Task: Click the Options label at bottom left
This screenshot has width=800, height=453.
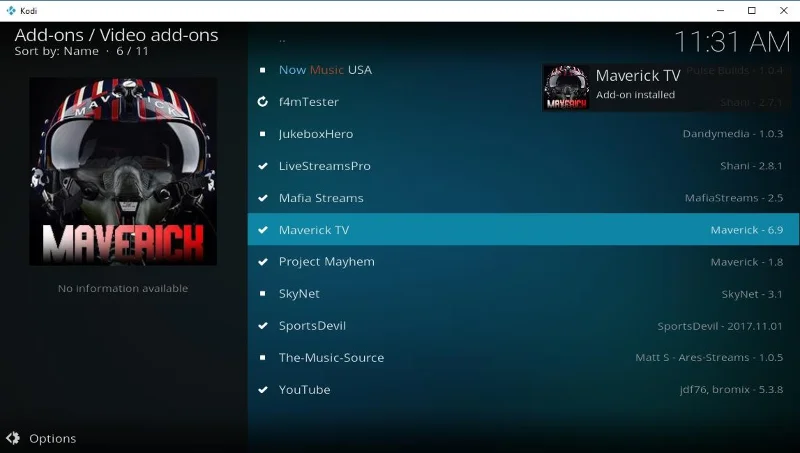Action: point(53,438)
